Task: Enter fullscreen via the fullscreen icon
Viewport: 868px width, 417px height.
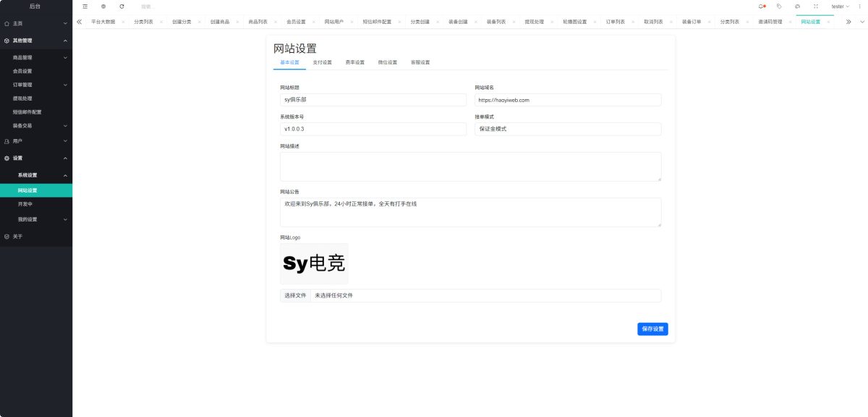Action: click(x=816, y=6)
